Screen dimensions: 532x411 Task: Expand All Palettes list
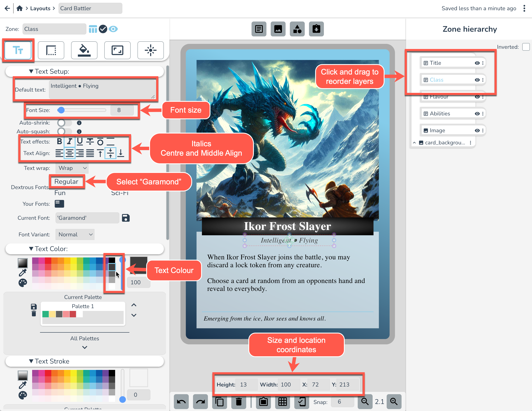click(x=84, y=347)
